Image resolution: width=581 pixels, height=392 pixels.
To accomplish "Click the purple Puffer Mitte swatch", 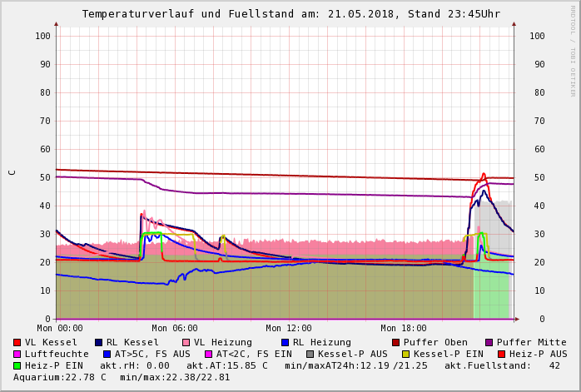I will [x=489, y=342].
